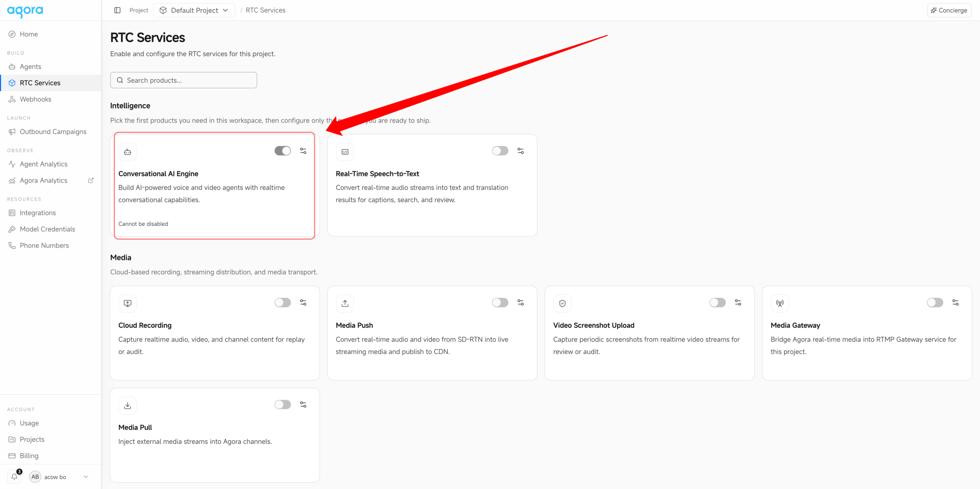Click the Media Pull download icon
The image size is (980, 489).
pyautogui.click(x=127, y=406)
